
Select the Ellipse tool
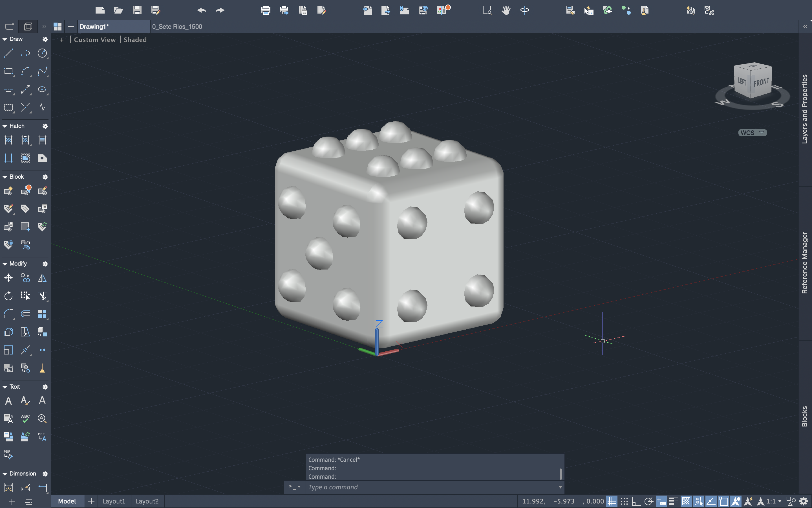[x=42, y=89]
